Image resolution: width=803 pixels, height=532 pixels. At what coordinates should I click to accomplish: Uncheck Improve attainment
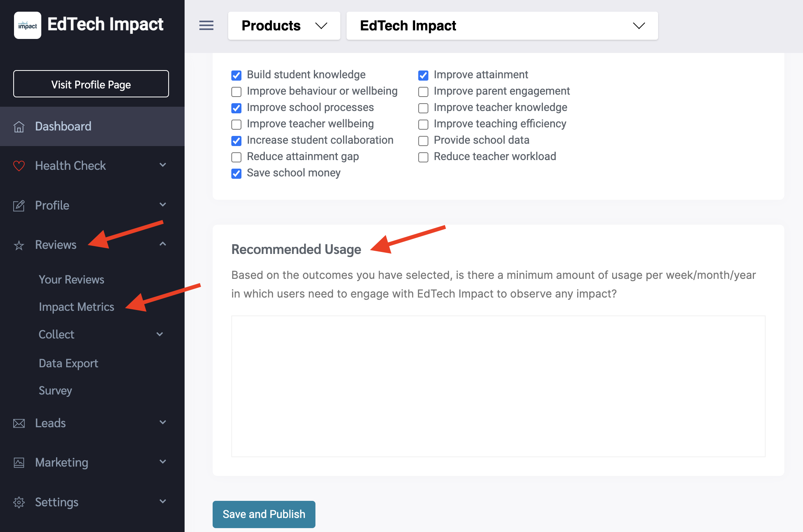423,75
